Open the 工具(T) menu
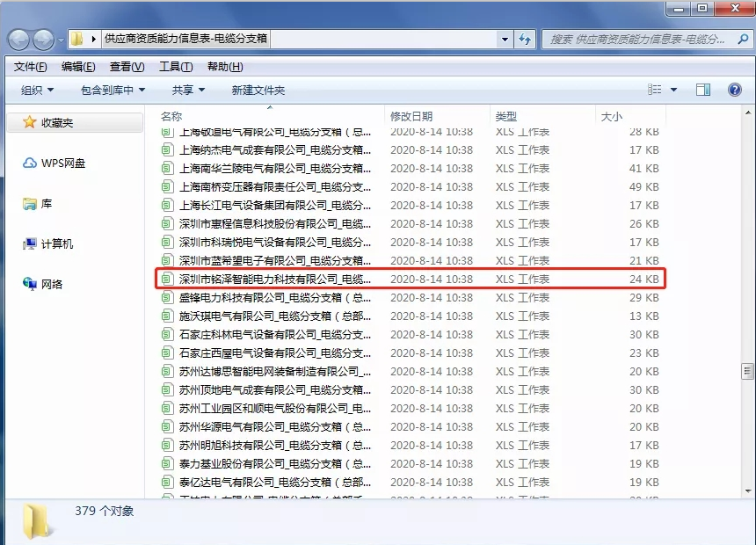Viewport: 756px width, 545px height. point(176,67)
